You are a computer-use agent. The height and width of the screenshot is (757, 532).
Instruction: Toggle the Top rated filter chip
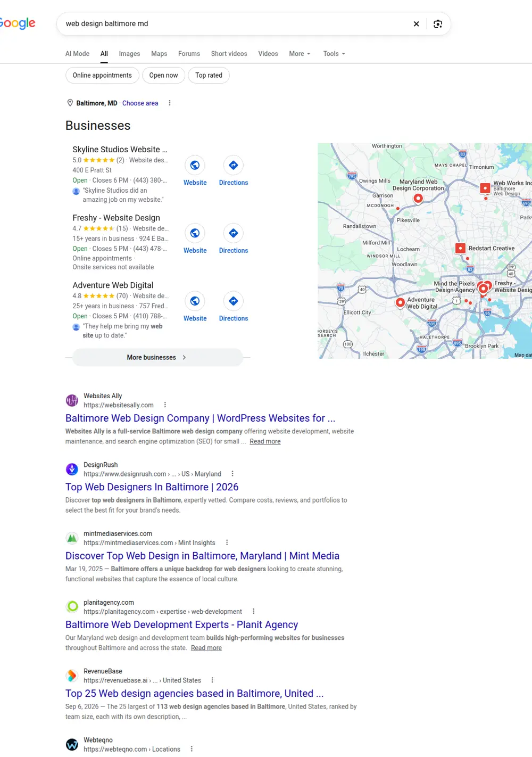point(209,75)
